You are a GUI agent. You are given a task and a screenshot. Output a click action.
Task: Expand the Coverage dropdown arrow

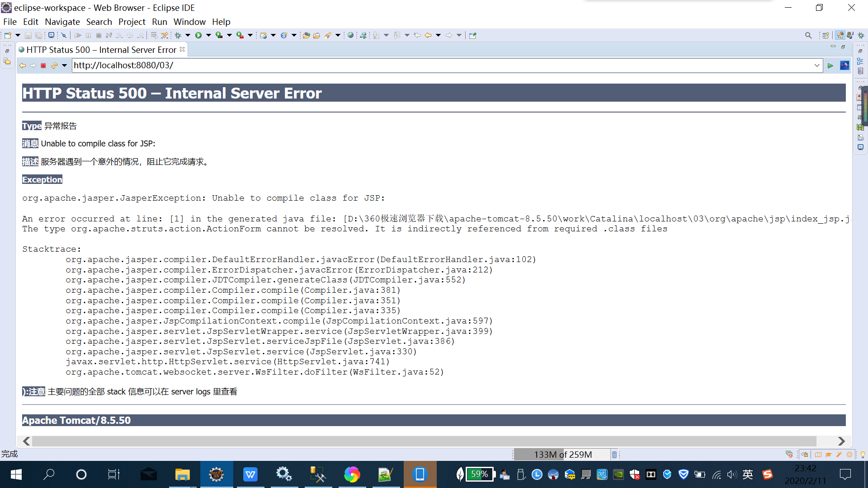(x=229, y=35)
